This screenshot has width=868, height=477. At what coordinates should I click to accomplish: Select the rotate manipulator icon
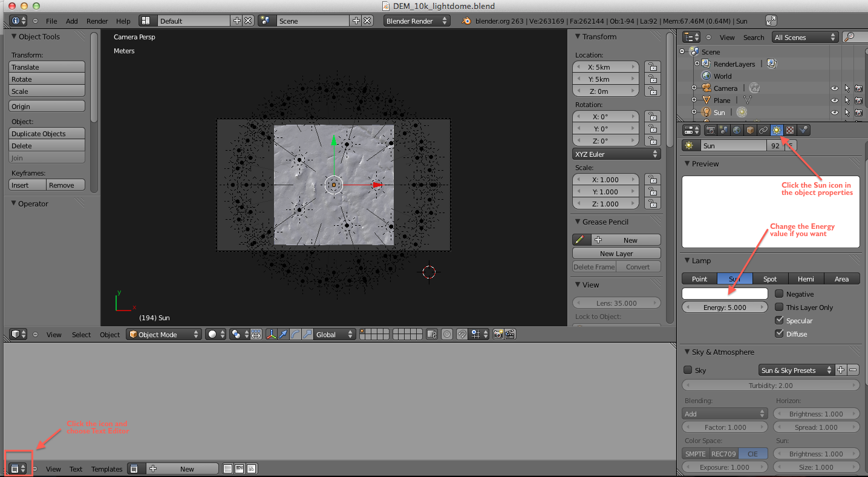click(295, 334)
